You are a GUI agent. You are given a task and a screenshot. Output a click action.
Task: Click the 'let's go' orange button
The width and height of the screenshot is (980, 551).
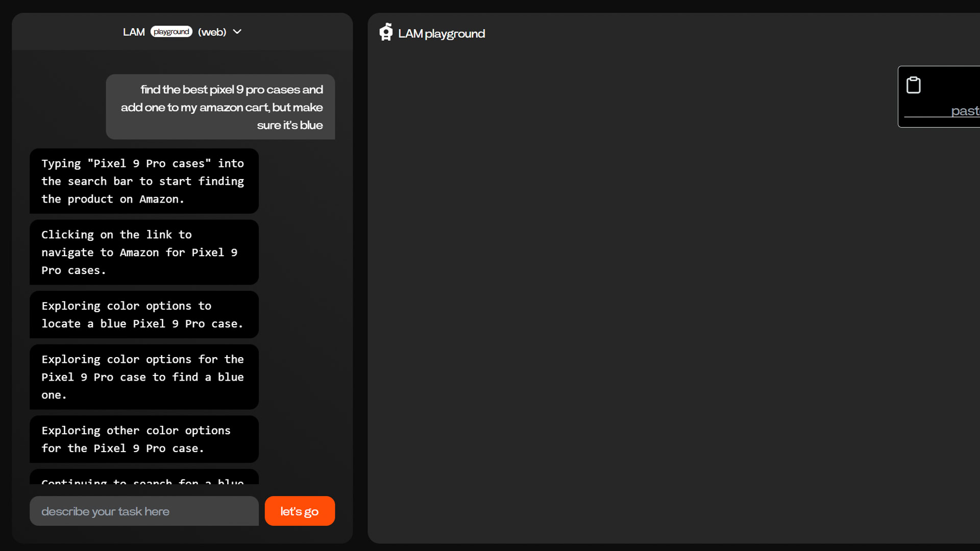pos(300,511)
